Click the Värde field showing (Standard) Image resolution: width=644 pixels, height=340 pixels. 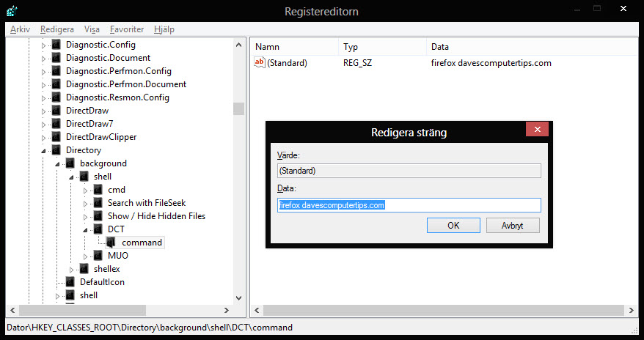pos(409,171)
